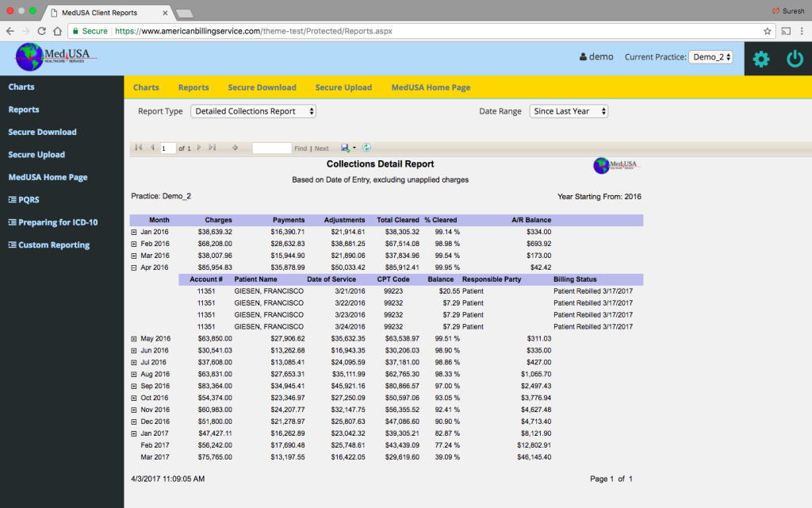Open a new browser tab
This screenshot has height=508, width=812.
coord(184,13)
